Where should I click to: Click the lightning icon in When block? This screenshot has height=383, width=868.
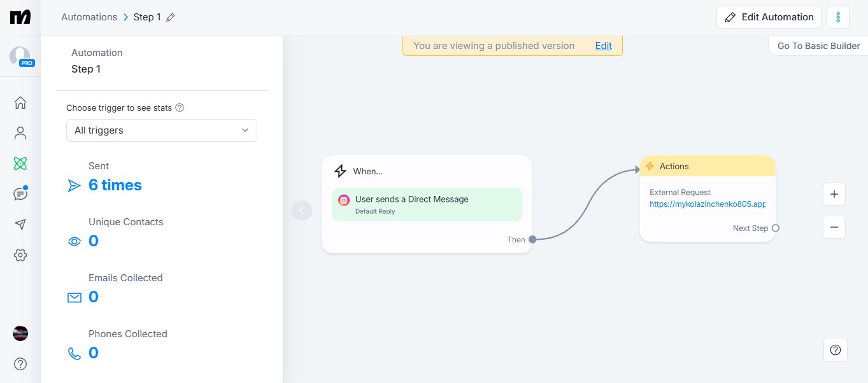[x=341, y=171]
